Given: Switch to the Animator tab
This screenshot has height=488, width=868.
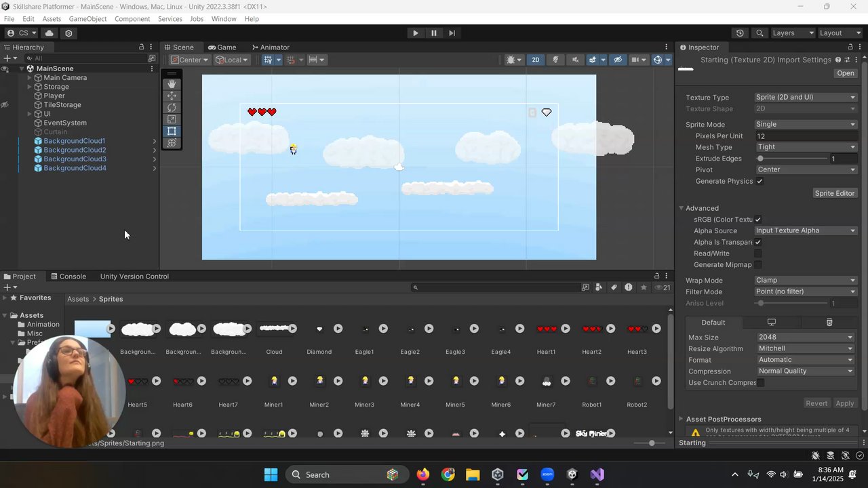Looking at the screenshot, I should pyautogui.click(x=271, y=47).
